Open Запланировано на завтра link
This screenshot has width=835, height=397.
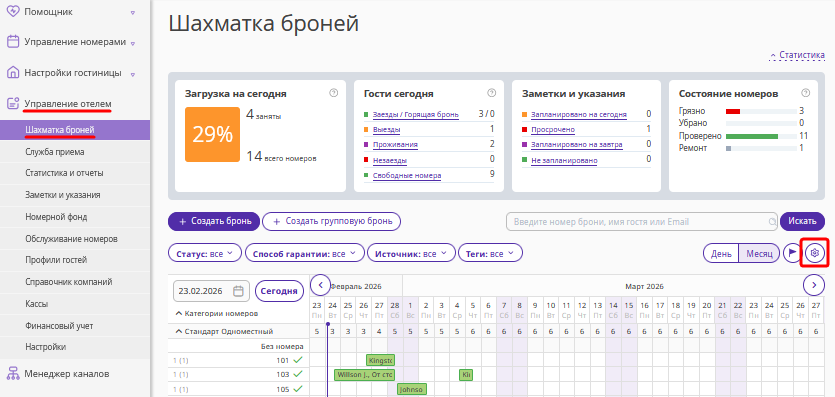coord(577,145)
